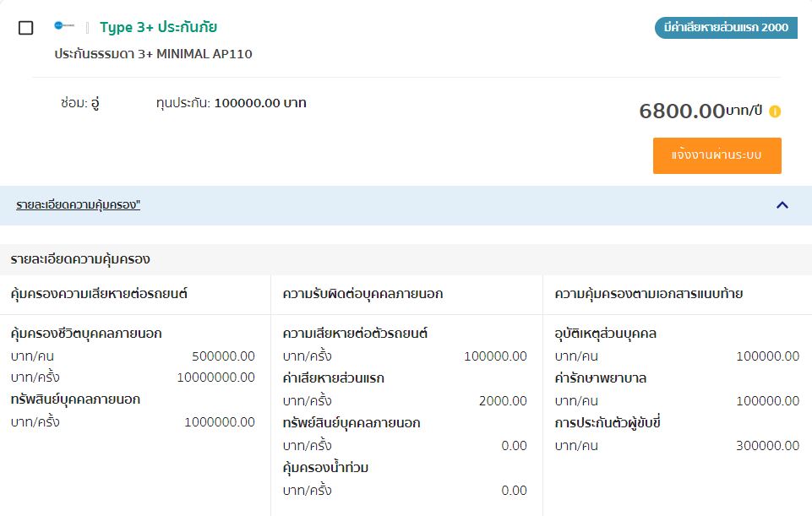This screenshot has height=516, width=812.
Task: Click the gray รายละเอียดความคุ้มครอง section heading
Action: (80, 258)
